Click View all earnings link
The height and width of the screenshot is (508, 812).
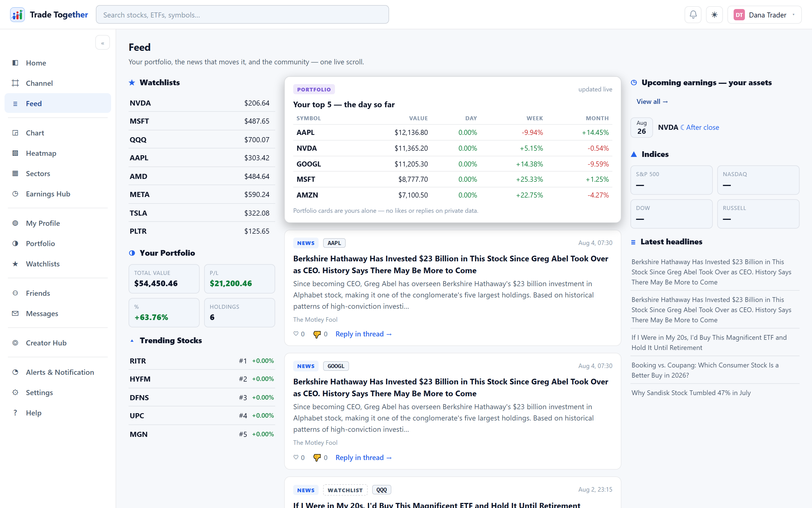pyautogui.click(x=652, y=102)
